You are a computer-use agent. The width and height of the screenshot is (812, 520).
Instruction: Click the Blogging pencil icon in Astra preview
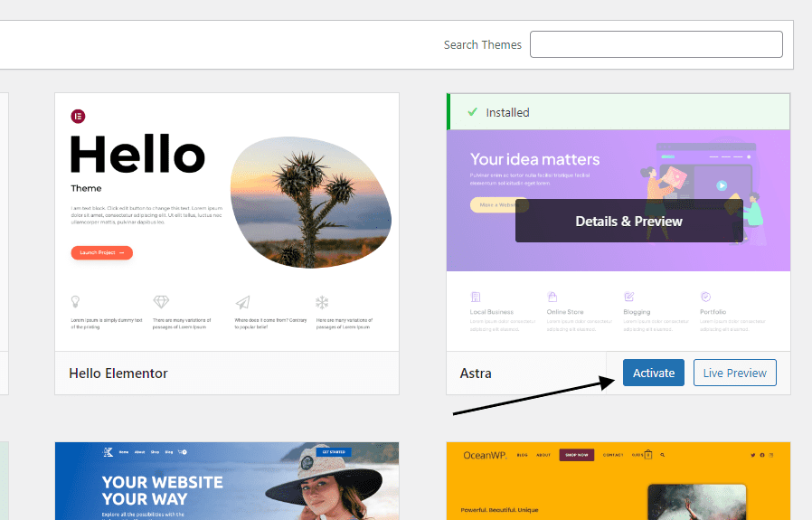(x=628, y=297)
